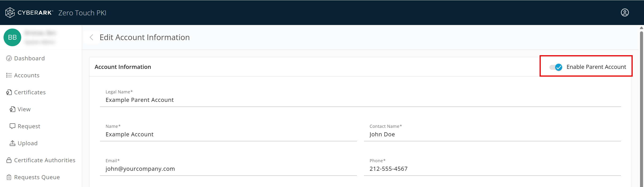Click the Email input field
644x187 pixels.
pos(228,169)
